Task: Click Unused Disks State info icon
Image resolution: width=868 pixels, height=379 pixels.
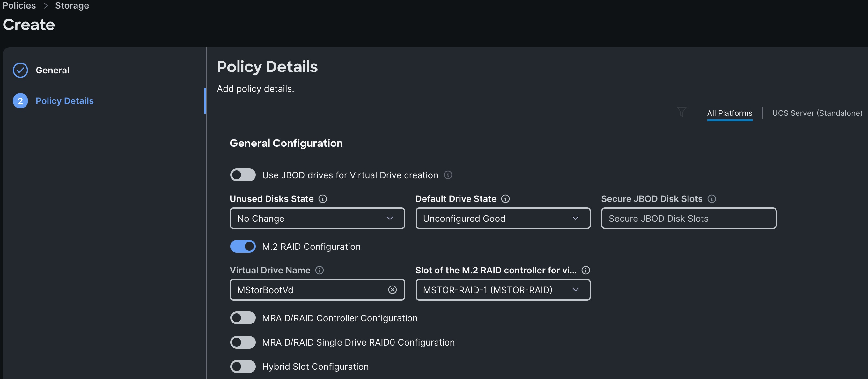Action: [x=322, y=199]
